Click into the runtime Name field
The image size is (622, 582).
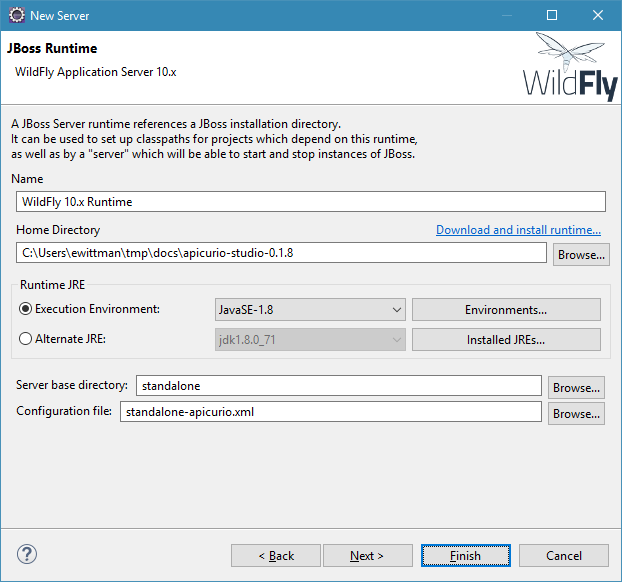click(x=311, y=201)
